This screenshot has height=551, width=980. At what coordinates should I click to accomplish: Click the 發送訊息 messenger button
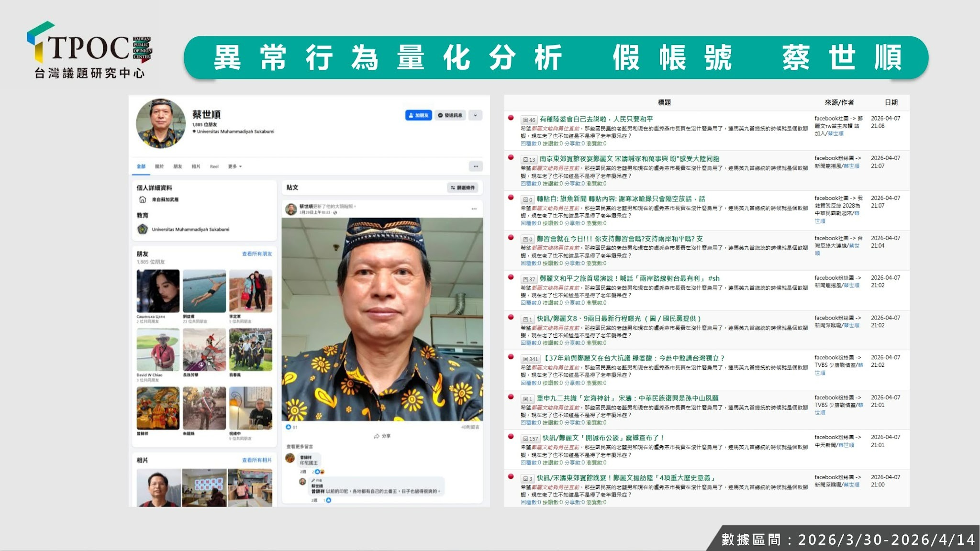pos(450,115)
